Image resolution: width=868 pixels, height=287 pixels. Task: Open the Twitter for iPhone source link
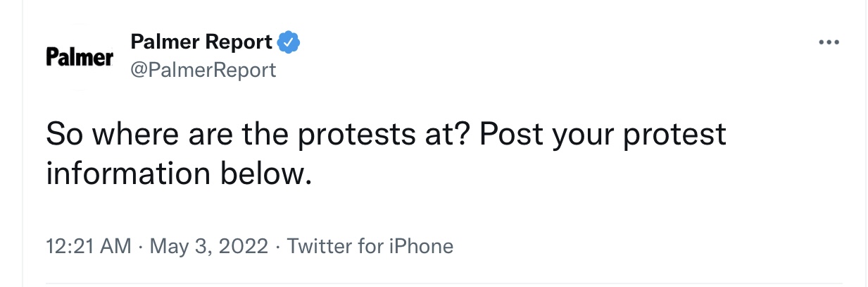click(370, 246)
